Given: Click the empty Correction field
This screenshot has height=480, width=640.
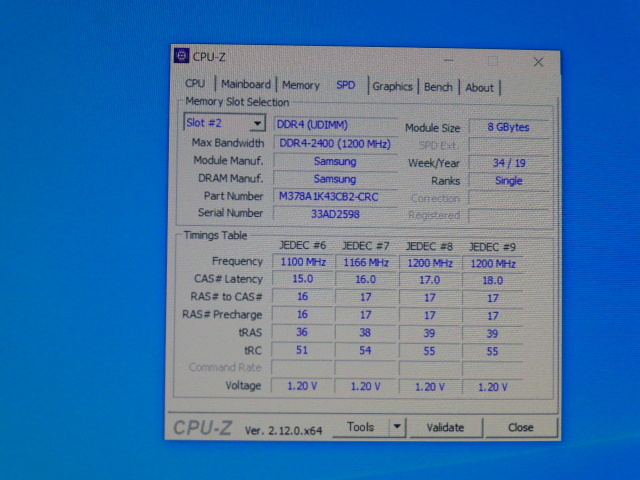Looking at the screenshot, I should click(x=508, y=199).
